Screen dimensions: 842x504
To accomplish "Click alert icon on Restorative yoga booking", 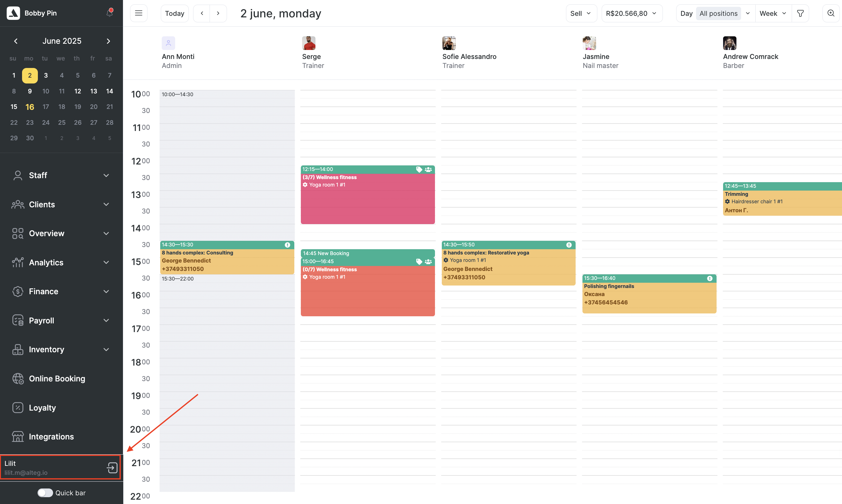I will coord(569,245).
